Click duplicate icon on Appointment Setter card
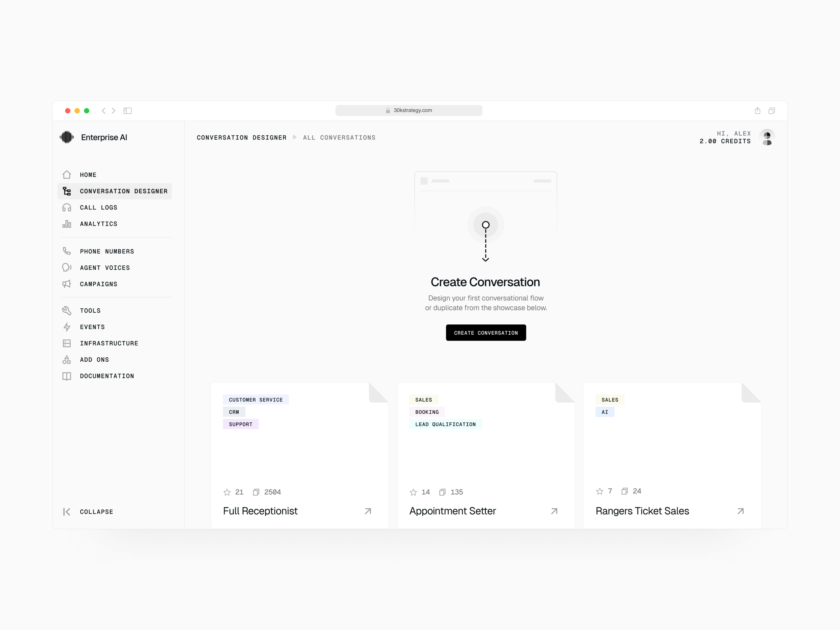The height and width of the screenshot is (630, 840). (x=442, y=492)
